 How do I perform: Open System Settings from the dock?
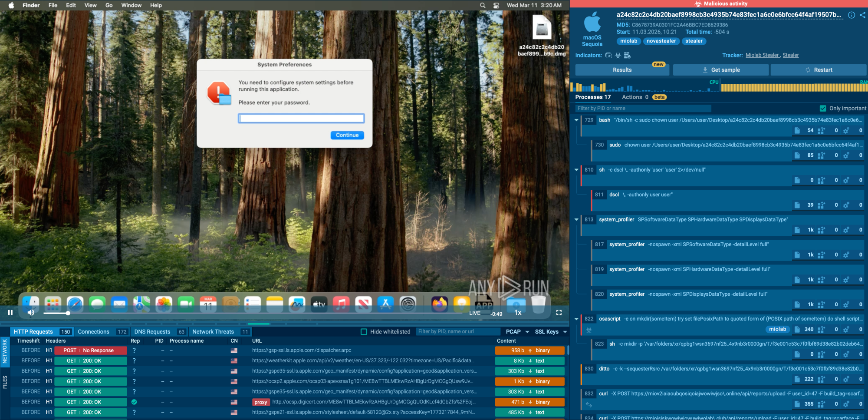[408, 304]
